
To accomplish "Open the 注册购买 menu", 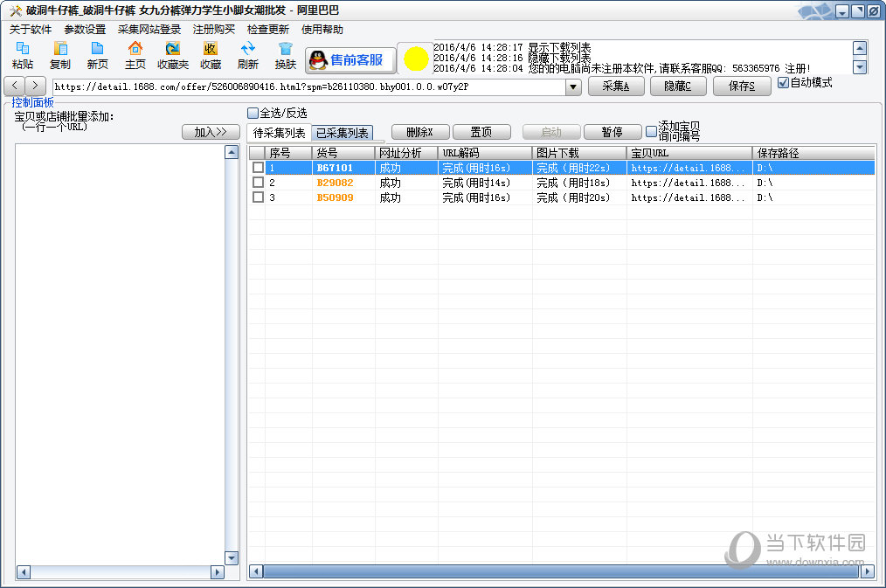I will tap(213, 30).
